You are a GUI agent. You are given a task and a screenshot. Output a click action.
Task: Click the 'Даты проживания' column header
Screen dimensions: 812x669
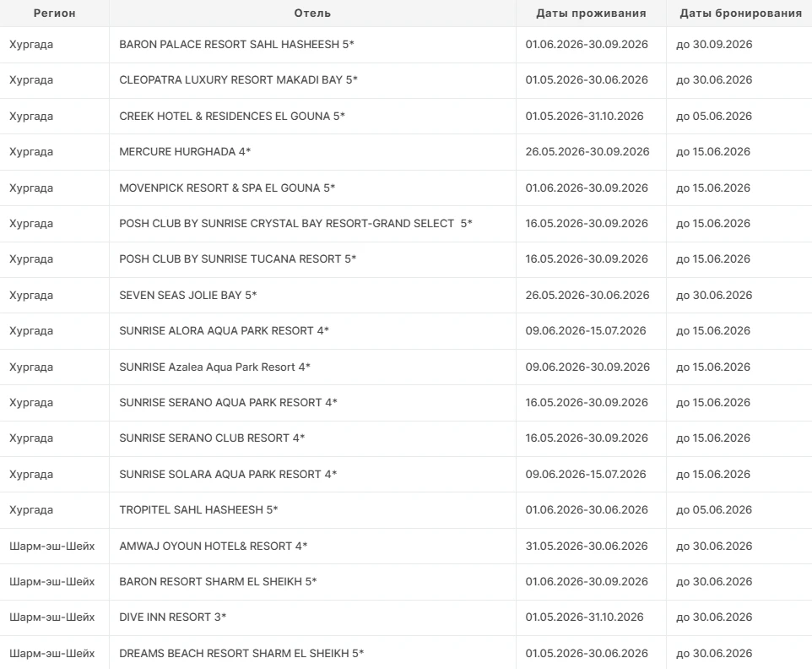(x=591, y=14)
